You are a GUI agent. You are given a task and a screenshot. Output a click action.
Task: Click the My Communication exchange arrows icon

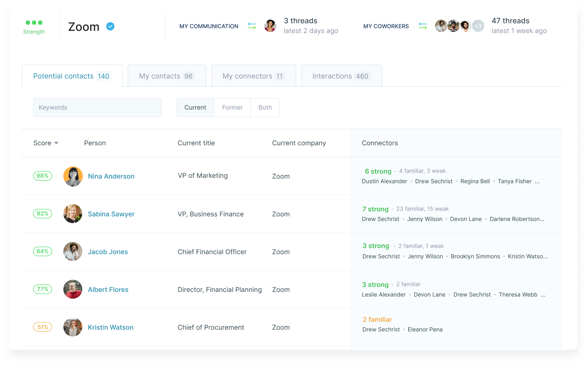252,26
